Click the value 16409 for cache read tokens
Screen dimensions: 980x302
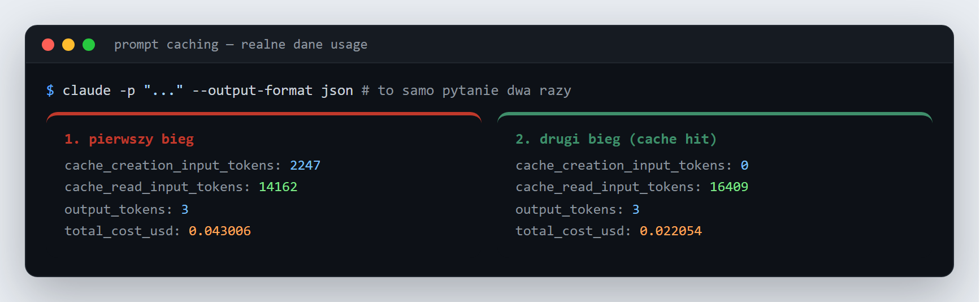tap(729, 187)
